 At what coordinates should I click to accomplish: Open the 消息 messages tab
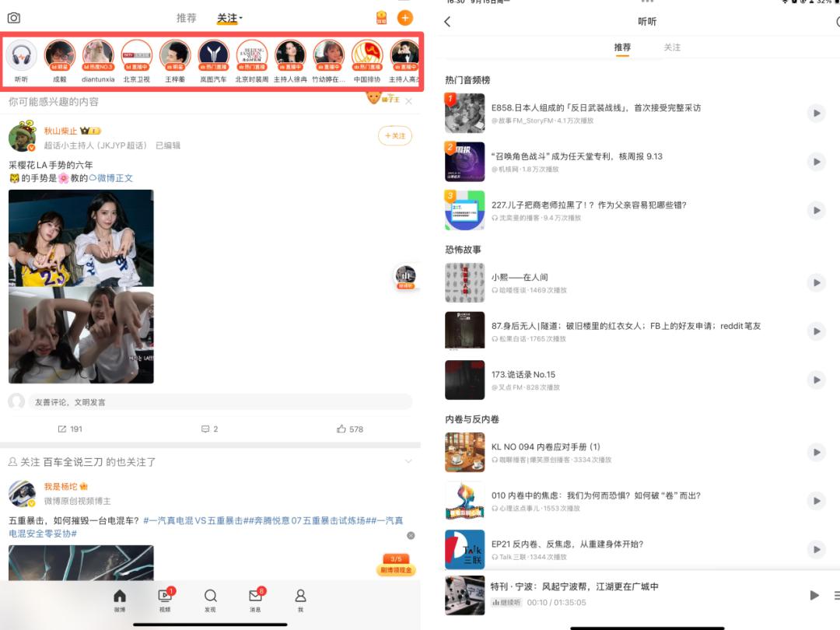[256, 600]
